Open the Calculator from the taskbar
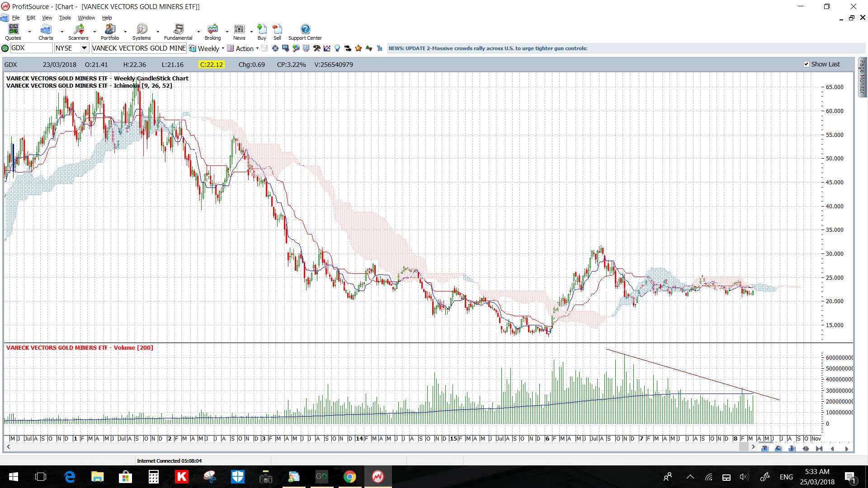This screenshot has height=488, width=868. [x=154, y=477]
